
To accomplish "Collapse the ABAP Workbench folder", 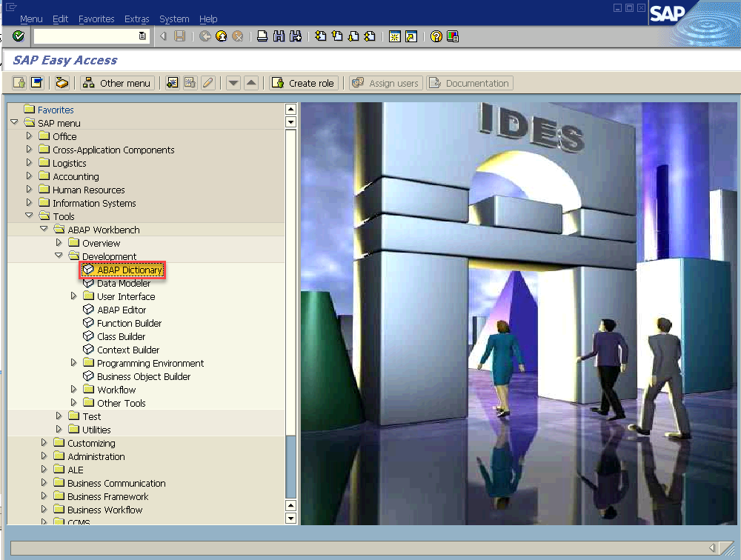I will pos(44,228).
